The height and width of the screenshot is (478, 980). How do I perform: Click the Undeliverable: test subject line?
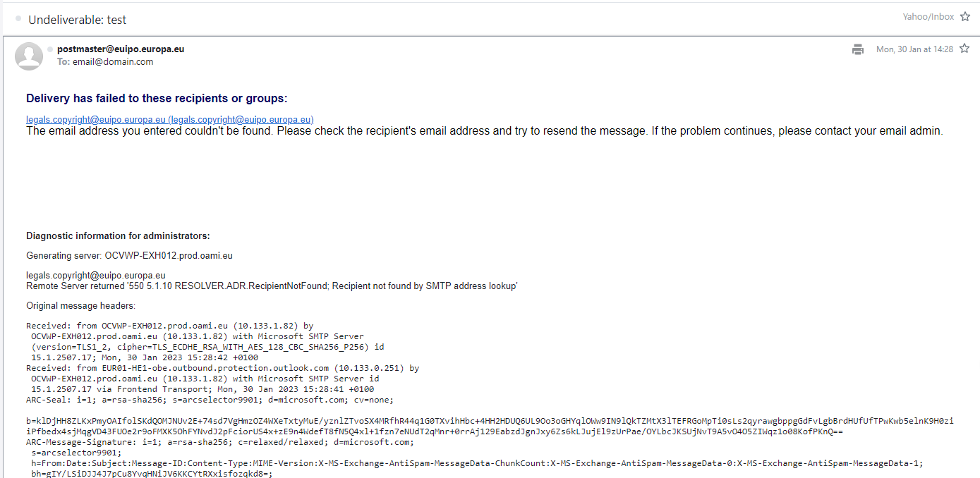click(x=78, y=20)
